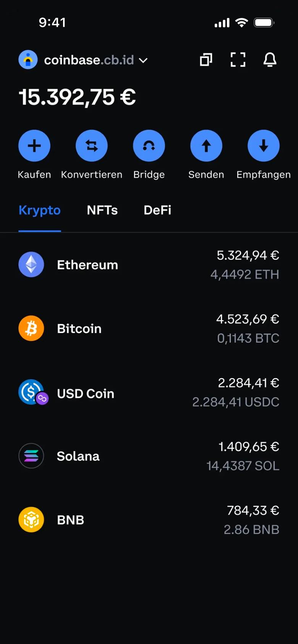Viewport: 298px width, 644px height.
Task: Switch to the Krypto tab
Action: 40,210
